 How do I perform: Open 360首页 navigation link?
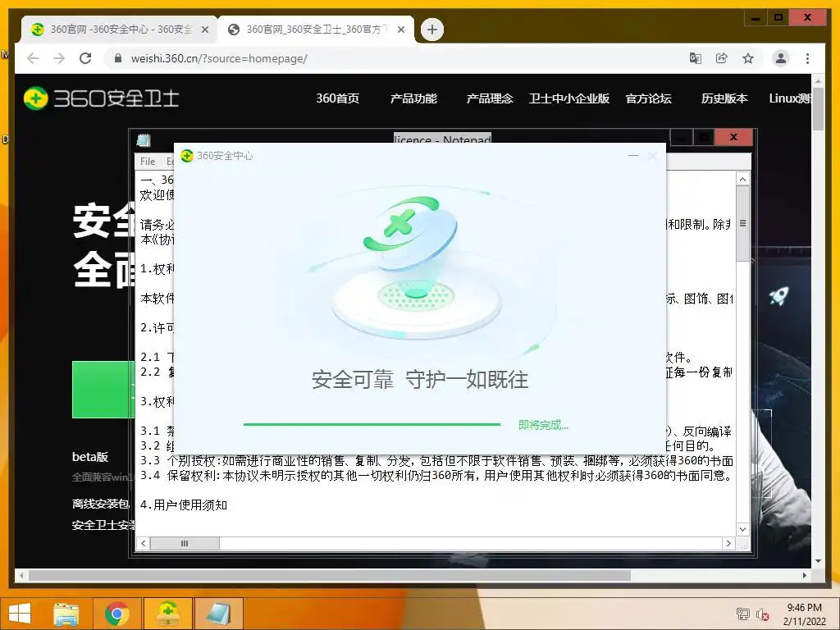click(x=337, y=98)
